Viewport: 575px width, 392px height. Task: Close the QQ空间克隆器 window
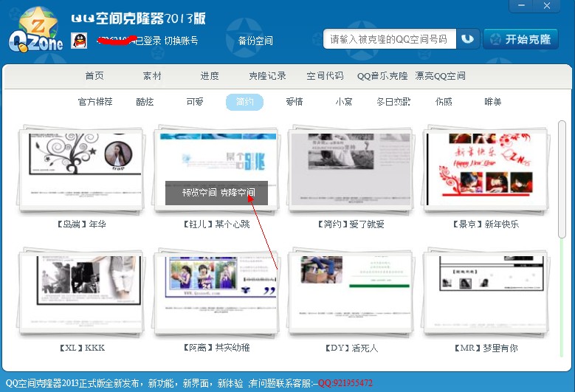click(x=546, y=5)
